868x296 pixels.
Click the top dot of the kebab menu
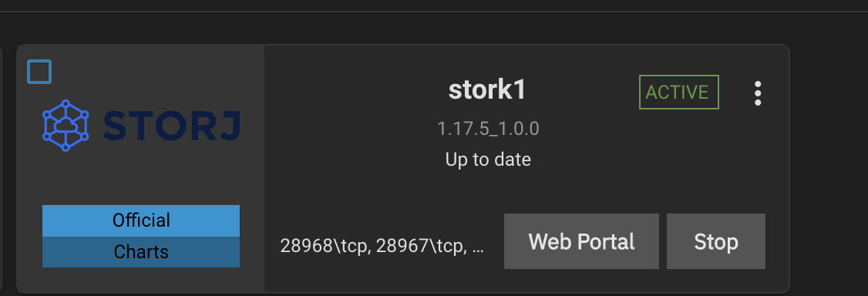[758, 84]
